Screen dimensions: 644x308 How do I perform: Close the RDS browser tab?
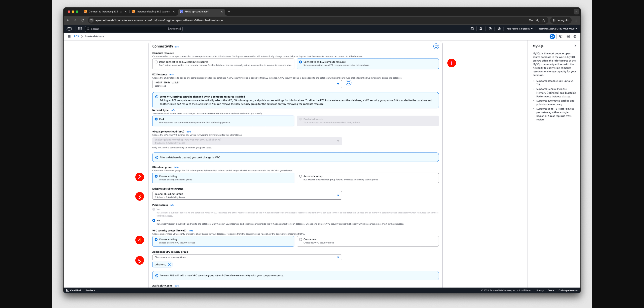[222, 12]
